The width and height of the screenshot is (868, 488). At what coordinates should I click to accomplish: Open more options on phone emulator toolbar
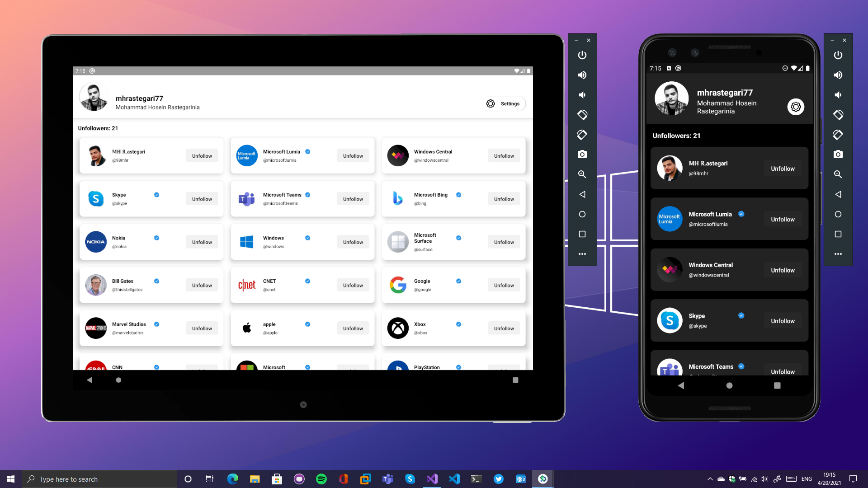point(838,254)
